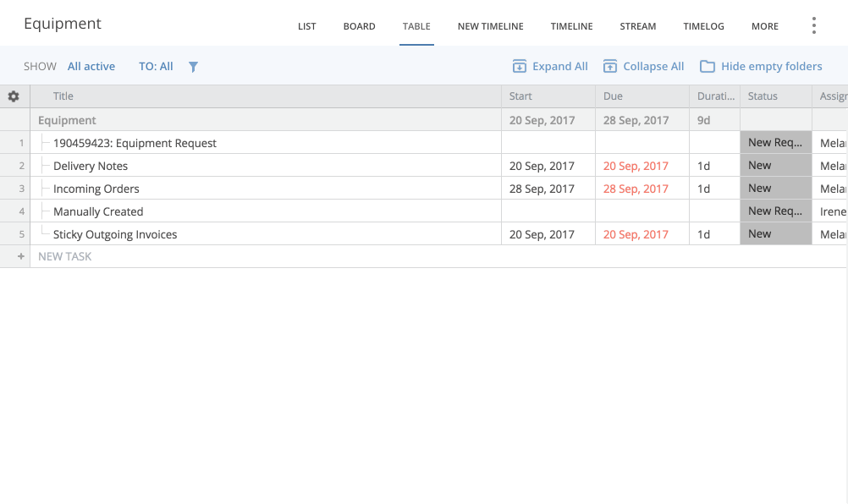Click the three-dot options menu icon
848x504 pixels.
coord(813,25)
